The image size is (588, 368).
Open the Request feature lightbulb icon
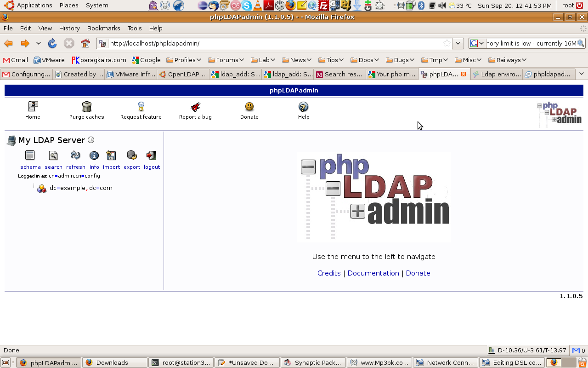141,107
